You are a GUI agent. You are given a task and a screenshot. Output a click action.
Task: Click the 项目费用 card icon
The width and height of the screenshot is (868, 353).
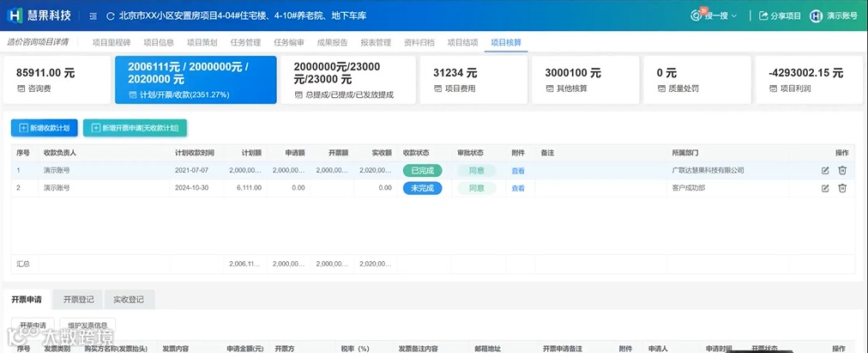[437, 88]
